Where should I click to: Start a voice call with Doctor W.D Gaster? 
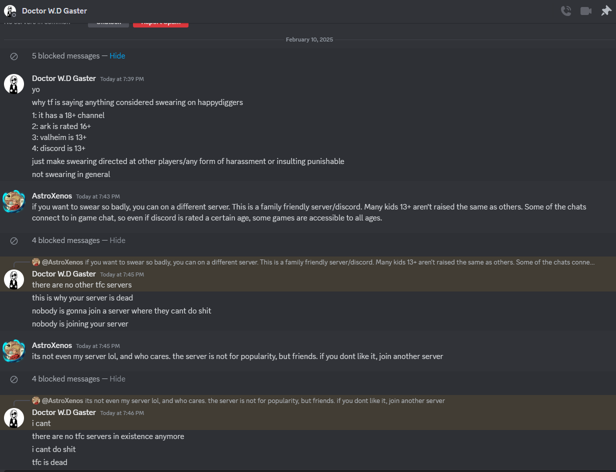(x=566, y=11)
